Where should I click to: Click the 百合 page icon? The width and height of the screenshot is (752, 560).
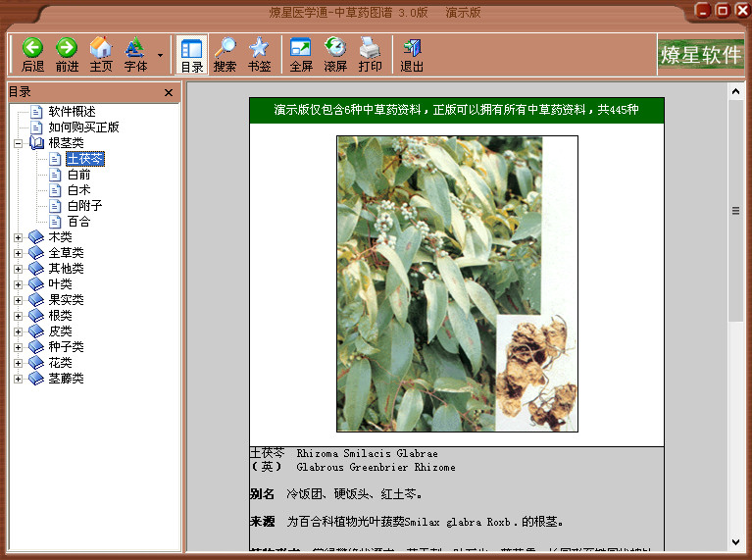pos(55,222)
